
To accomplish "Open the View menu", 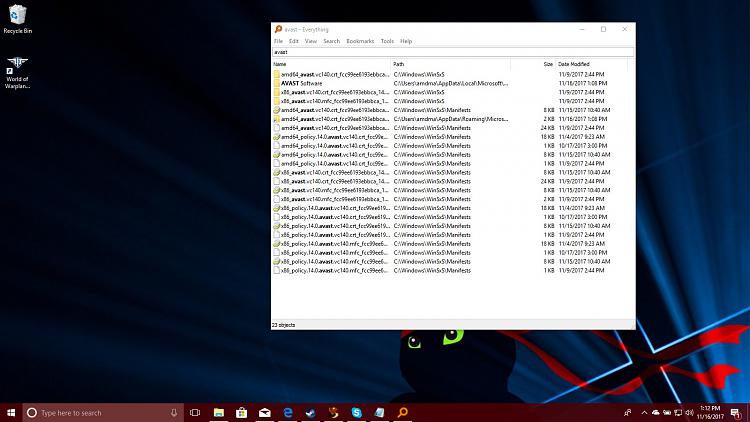I will [311, 41].
